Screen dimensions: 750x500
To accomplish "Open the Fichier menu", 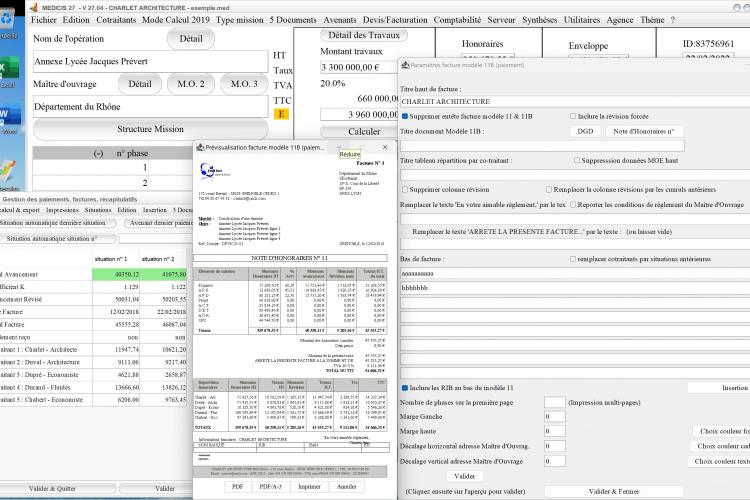I will [x=44, y=20].
